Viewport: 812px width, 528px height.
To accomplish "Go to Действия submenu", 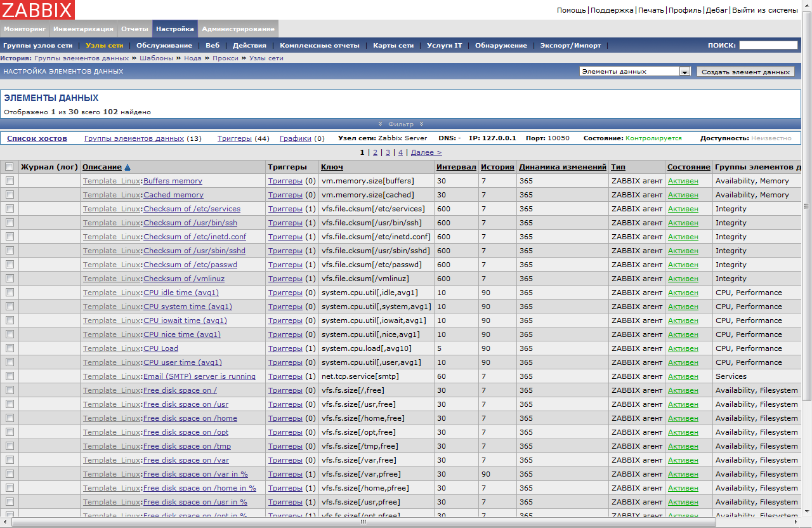I will tap(249, 46).
